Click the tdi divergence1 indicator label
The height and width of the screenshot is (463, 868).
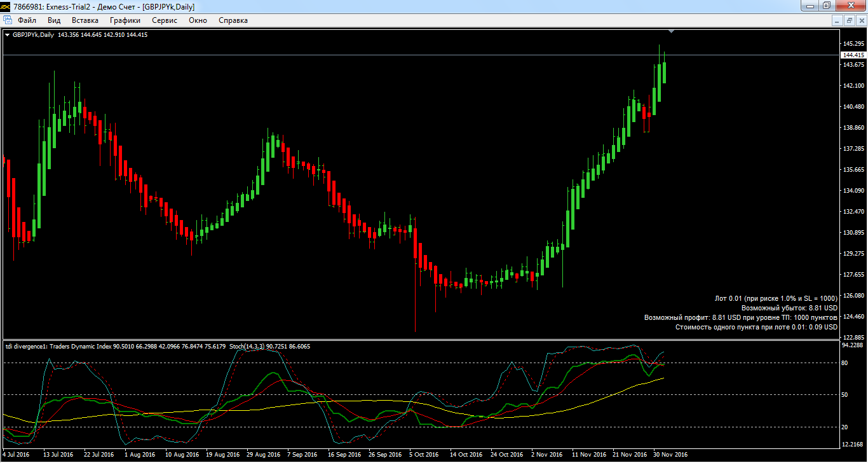tap(27, 347)
